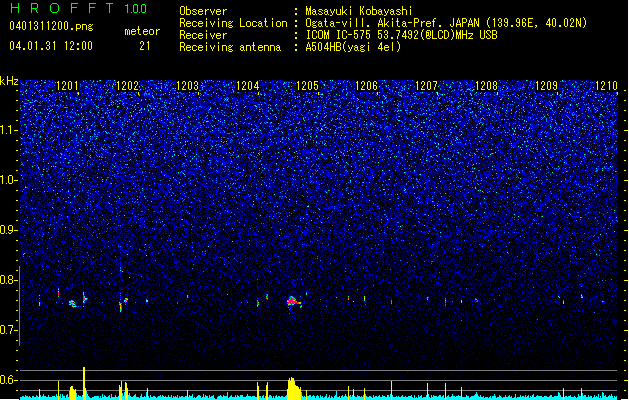Viewport: 629px width, 400px height.
Task: Click the 1201 time marker
Action: click(67, 86)
